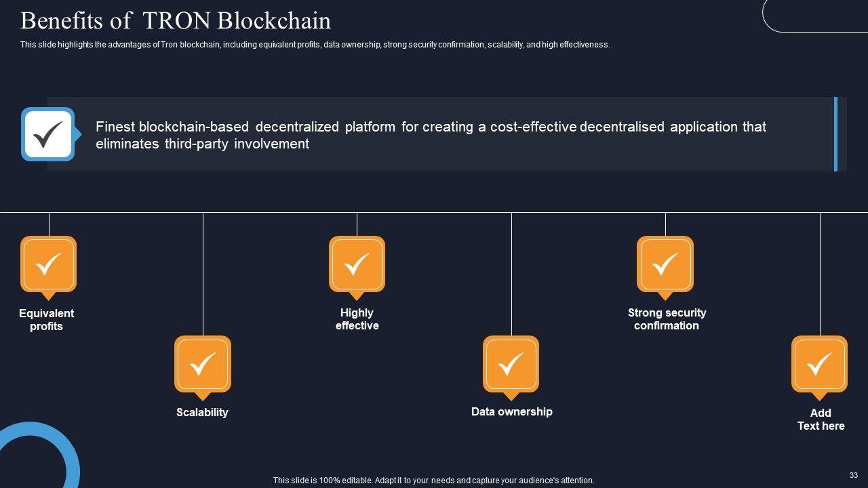The width and height of the screenshot is (868, 488).
Task: Click the Add Text here placeholder
Action: click(821, 420)
